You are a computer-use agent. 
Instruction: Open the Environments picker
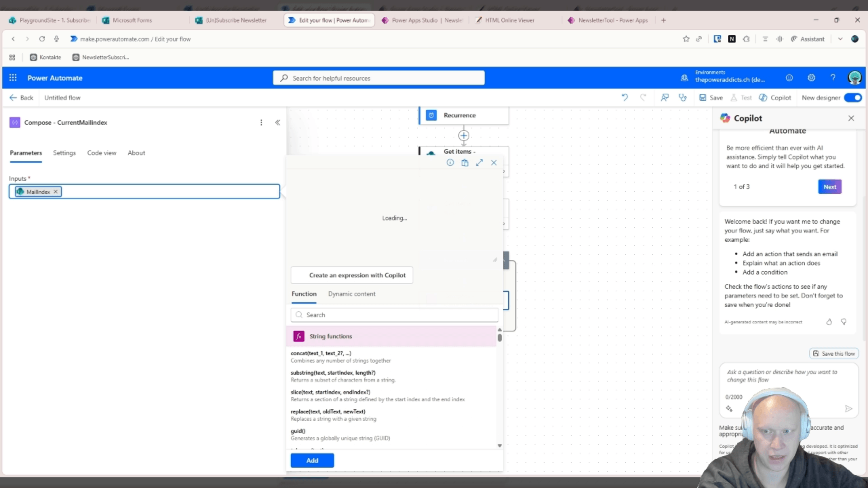tap(723, 76)
